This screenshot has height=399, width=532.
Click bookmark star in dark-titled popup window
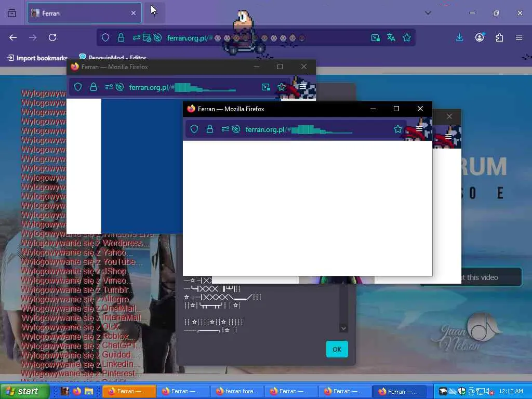pos(281,87)
